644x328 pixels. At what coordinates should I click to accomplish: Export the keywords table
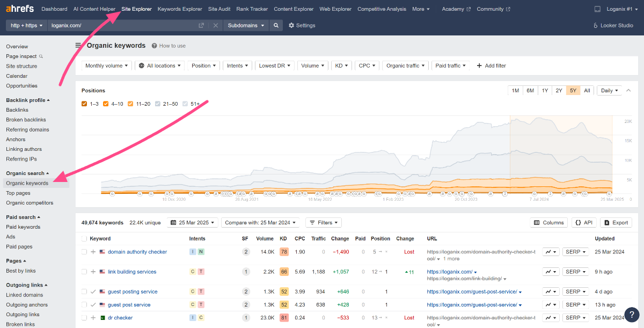[616, 222]
